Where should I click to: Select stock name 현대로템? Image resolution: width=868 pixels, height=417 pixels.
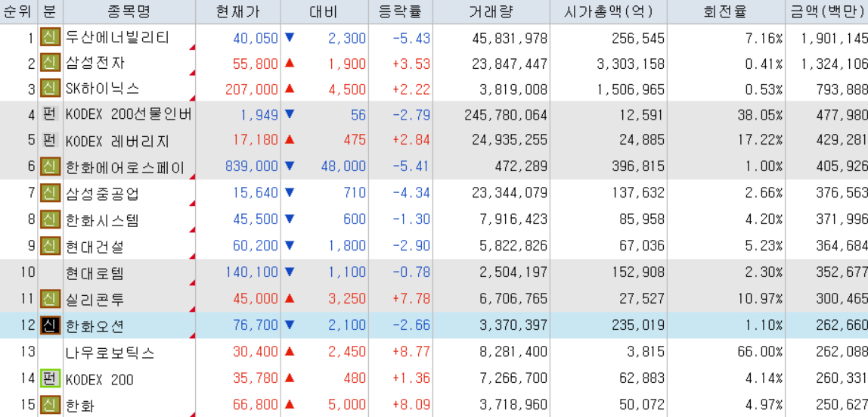(95, 272)
